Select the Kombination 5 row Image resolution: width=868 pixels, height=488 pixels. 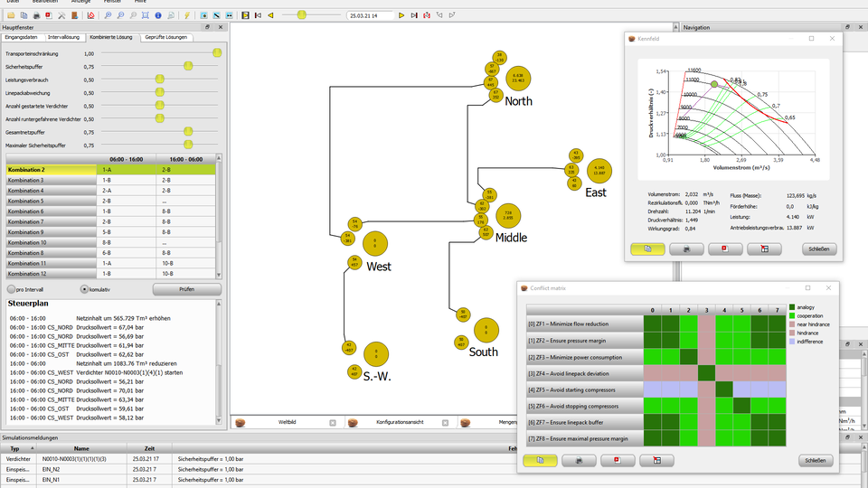(x=110, y=201)
